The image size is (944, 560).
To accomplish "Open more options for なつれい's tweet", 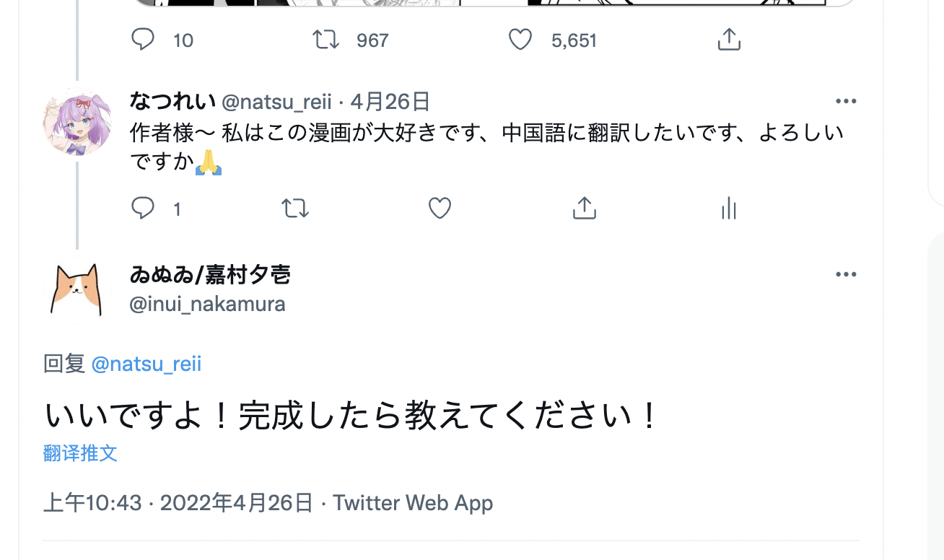I will 845,101.
